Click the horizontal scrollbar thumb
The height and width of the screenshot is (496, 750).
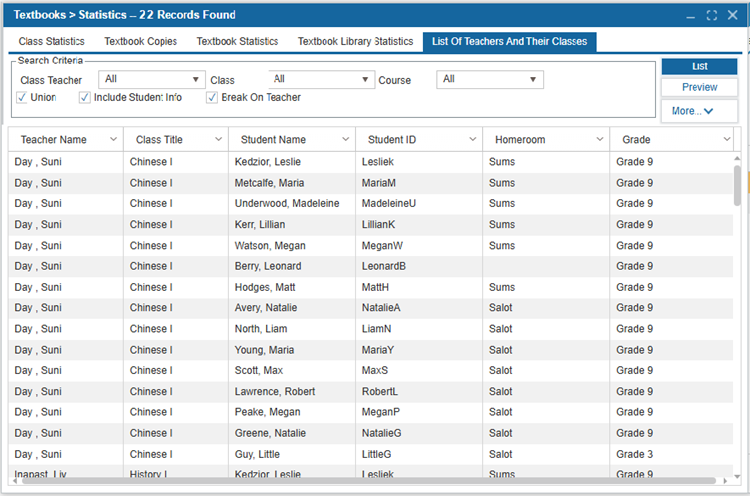click(x=368, y=481)
